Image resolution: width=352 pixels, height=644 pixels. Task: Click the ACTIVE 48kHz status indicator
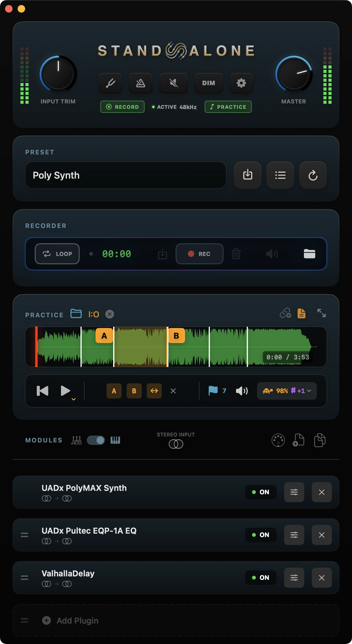(174, 107)
